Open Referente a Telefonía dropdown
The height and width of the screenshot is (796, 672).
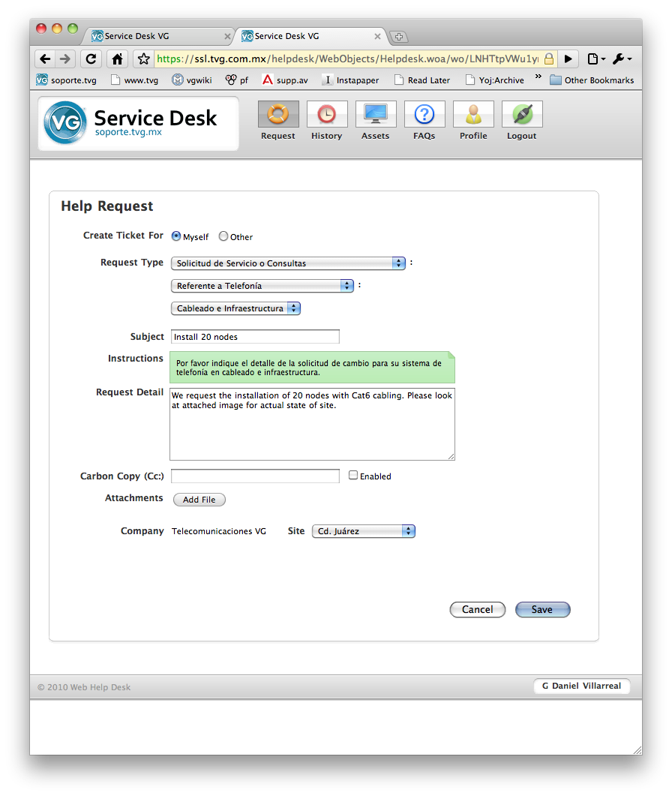[x=262, y=286]
